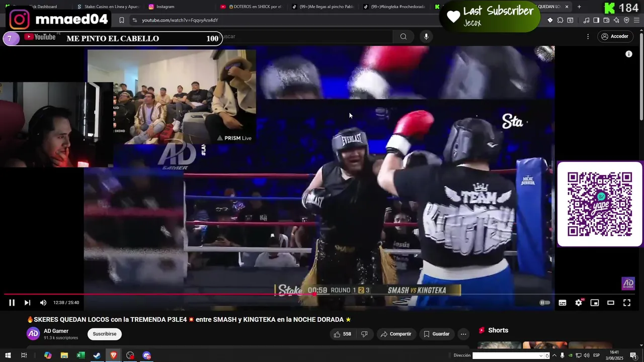Open the Windows Start menu
The height and width of the screenshot is (362, 644).
tap(7, 355)
